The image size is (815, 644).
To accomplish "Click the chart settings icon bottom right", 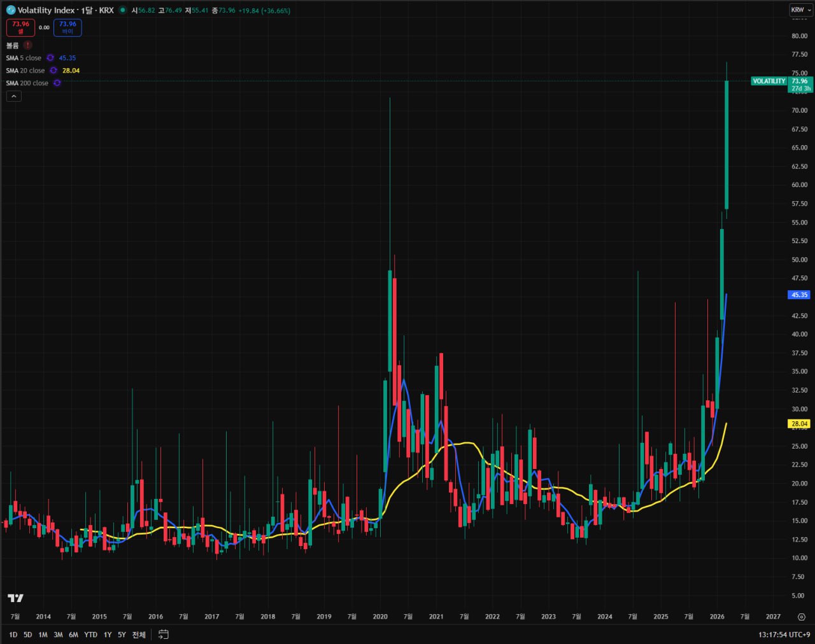I will (x=803, y=617).
